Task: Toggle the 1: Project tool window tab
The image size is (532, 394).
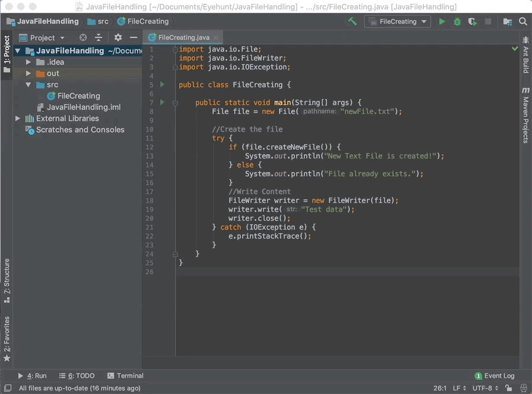Action: pyautogui.click(x=7, y=54)
